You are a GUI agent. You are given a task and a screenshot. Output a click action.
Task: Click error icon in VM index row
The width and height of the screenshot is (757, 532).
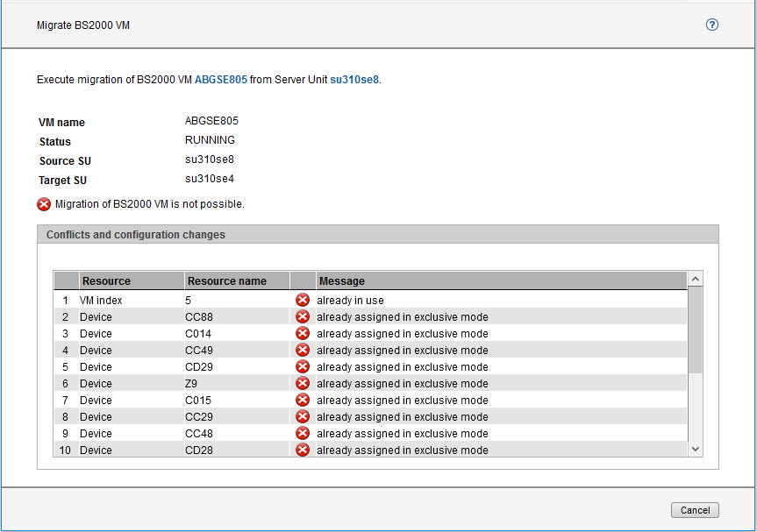pos(303,301)
